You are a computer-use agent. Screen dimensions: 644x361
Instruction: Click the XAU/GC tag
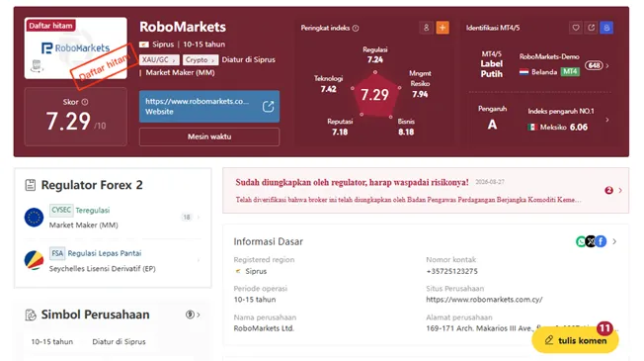159,59
